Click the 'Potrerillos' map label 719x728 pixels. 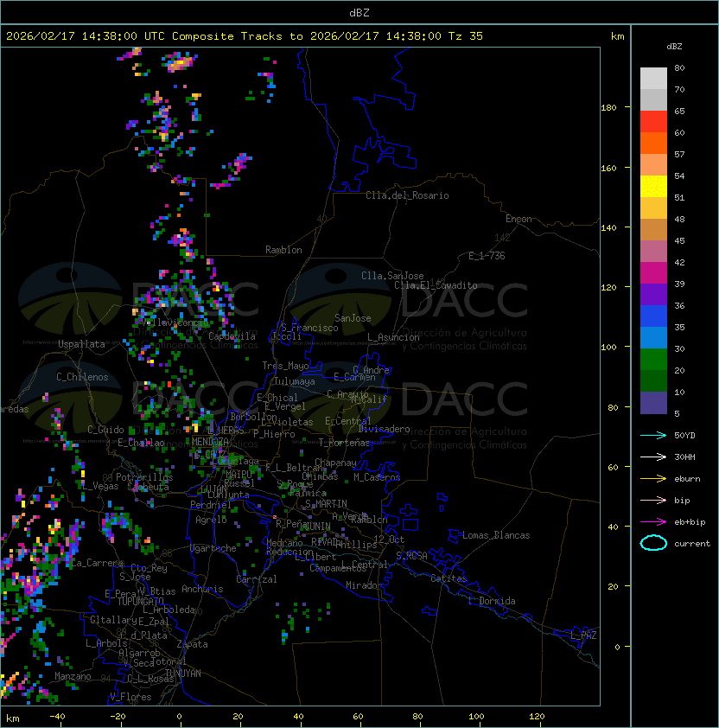[144, 477]
